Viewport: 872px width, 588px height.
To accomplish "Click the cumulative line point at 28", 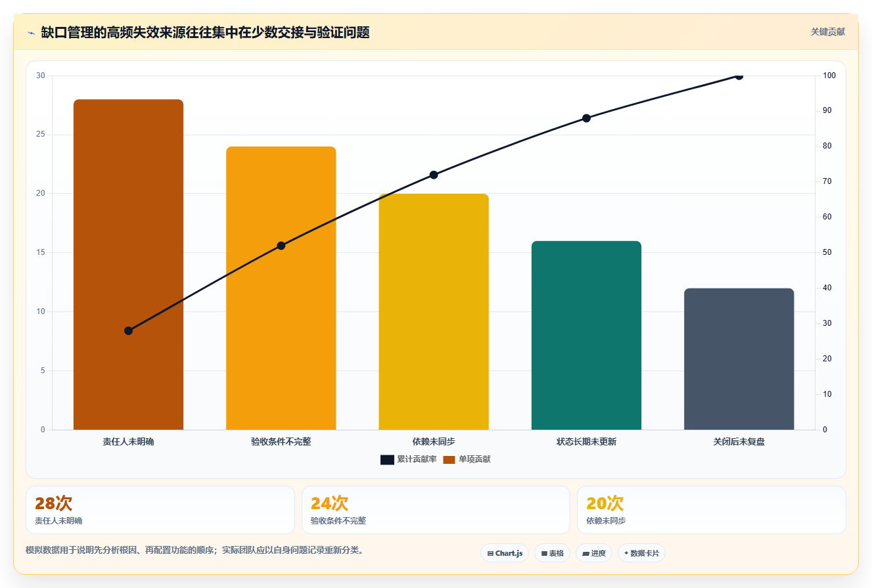I will pyautogui.click(x=128, y=330).
